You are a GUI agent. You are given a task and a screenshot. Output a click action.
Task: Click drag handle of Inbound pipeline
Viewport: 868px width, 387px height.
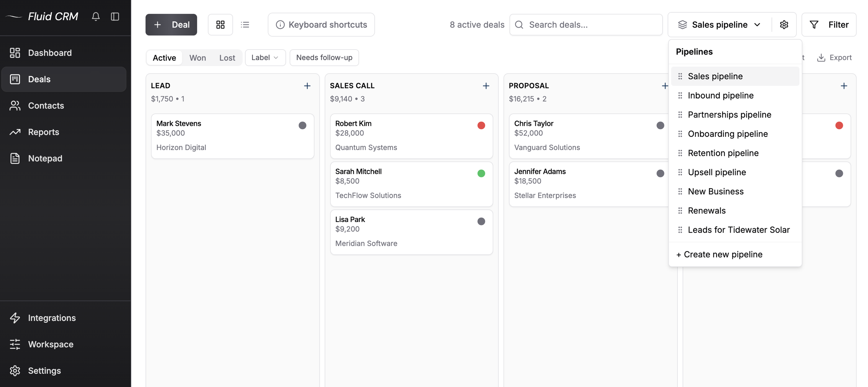coord(680,95)
